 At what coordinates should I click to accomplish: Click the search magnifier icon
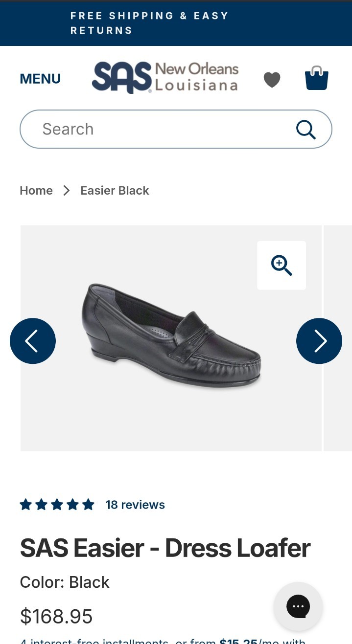point(306,129)
